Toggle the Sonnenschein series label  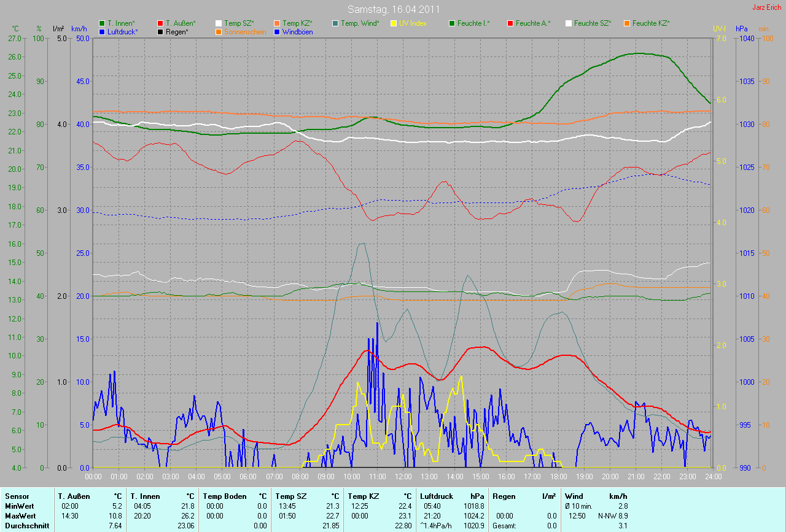(x=245, y=31)
